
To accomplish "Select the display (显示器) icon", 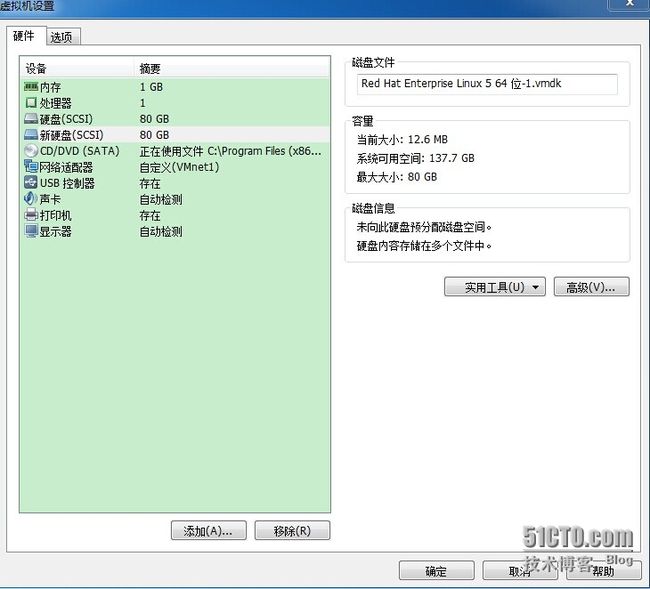I will point(31,231).
